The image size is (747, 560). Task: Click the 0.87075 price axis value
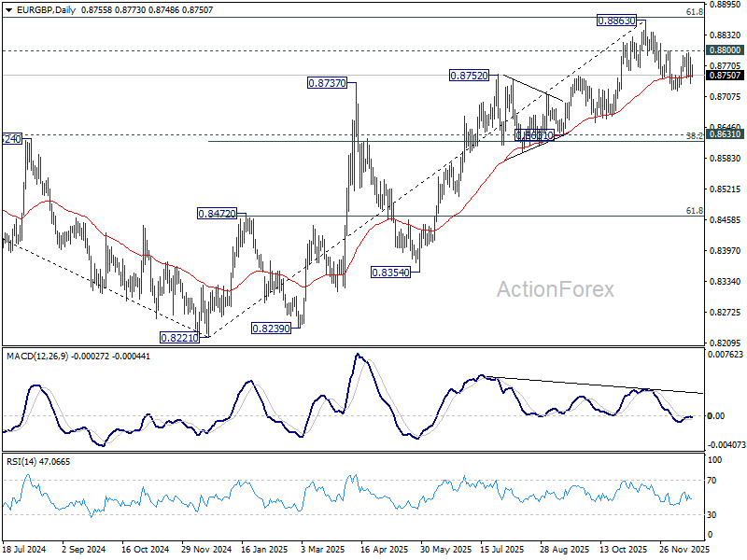tap(725, 97)
